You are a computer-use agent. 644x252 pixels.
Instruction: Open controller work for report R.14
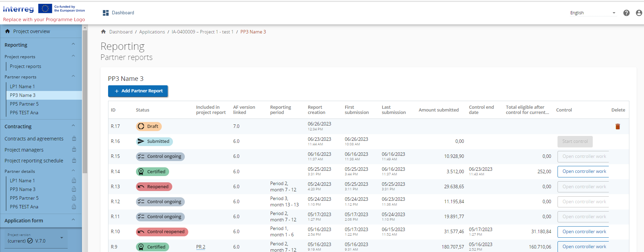pos(584,171)
